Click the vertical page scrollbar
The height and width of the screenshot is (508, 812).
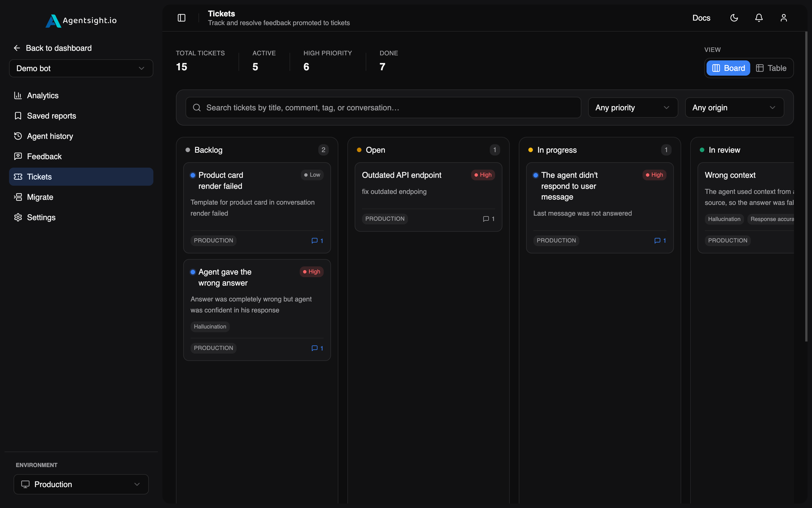click(x=806, y=187)
